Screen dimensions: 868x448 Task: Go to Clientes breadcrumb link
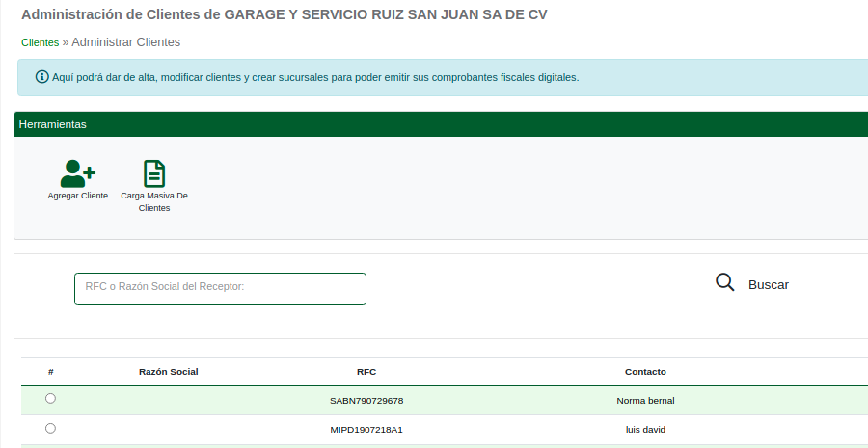pyautogui.click(x=40, y=42)
